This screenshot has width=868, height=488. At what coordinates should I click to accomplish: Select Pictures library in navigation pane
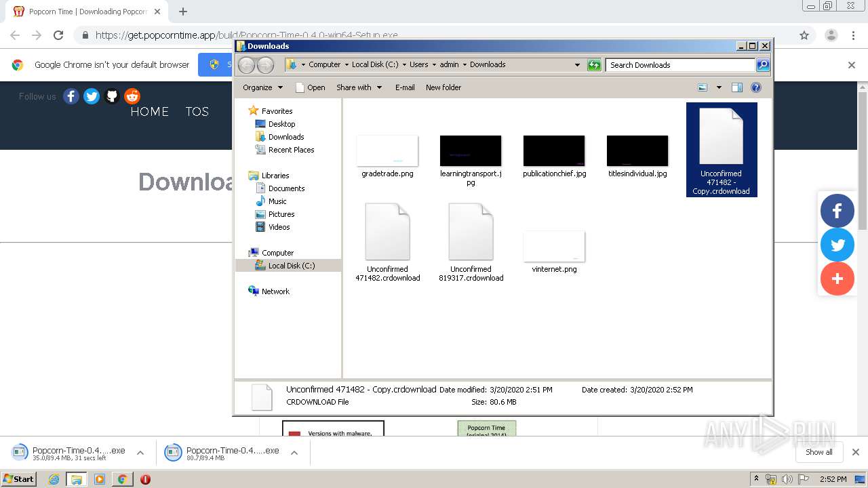point(275,214)
